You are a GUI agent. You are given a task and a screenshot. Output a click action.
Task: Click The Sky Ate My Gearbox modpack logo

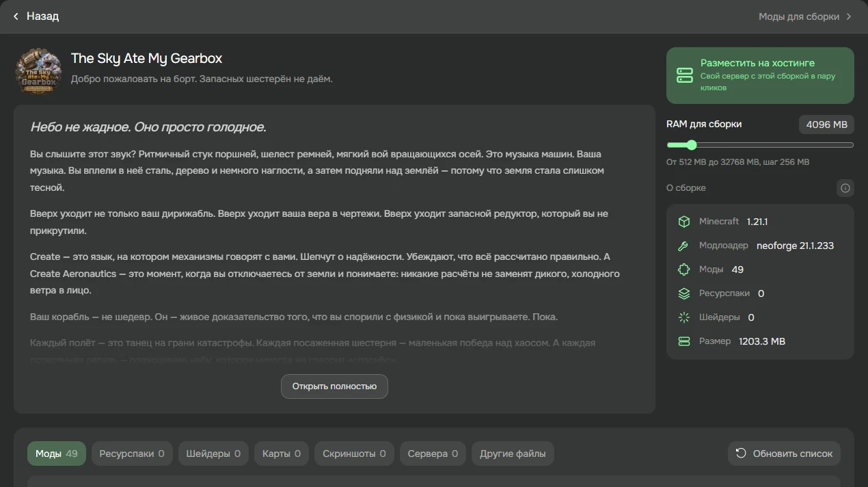point(39,71)
